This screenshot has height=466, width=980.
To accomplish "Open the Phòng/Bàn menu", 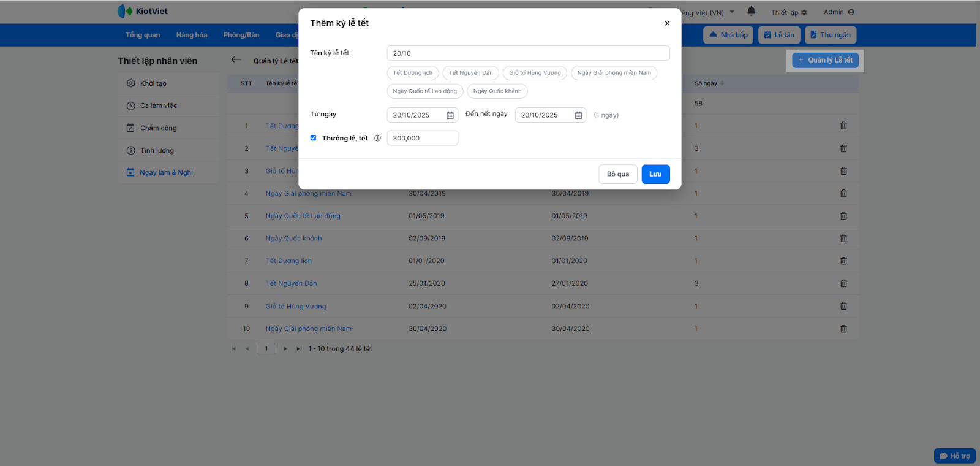I will [x=241, y=35].
